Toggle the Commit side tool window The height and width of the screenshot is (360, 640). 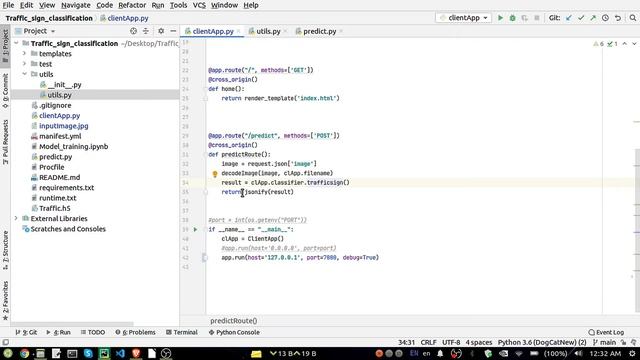5,91
